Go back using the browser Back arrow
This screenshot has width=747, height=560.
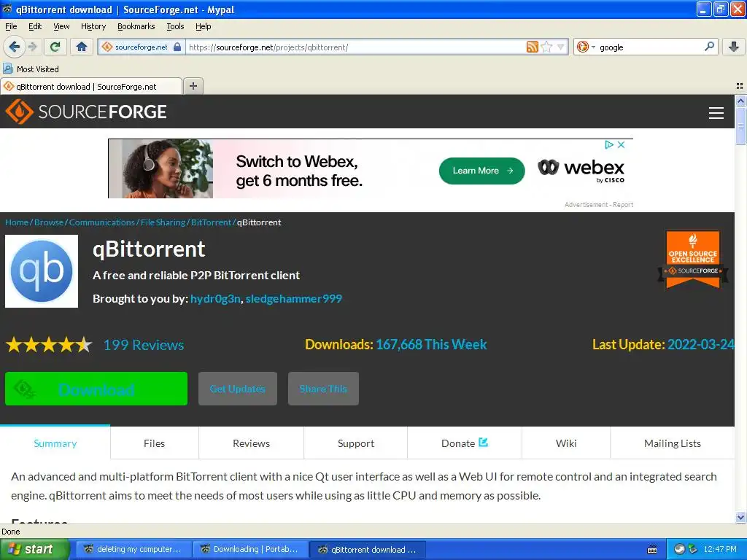pos(14,47)
